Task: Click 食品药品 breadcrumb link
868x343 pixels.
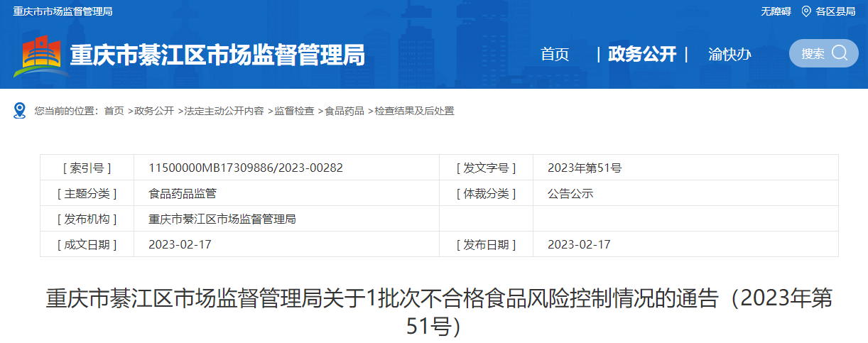Action: pos(345,111)
